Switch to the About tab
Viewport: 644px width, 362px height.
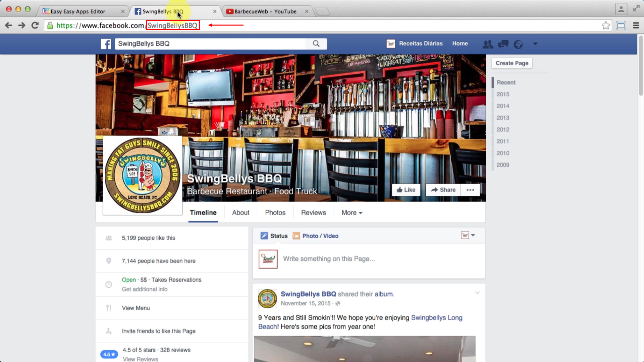coord(240,213)
